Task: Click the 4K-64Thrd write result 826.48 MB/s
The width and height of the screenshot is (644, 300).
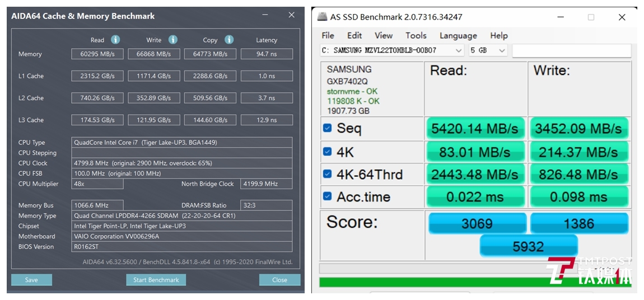Action: click(579, 175)
